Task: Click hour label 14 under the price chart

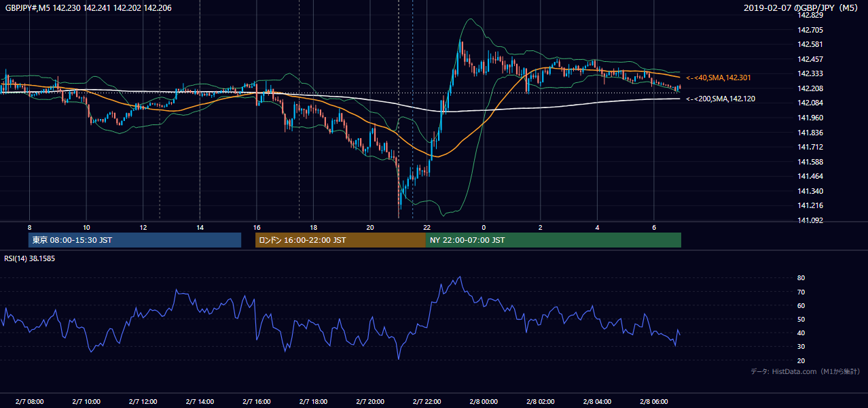Action: (x=200, y=227)
